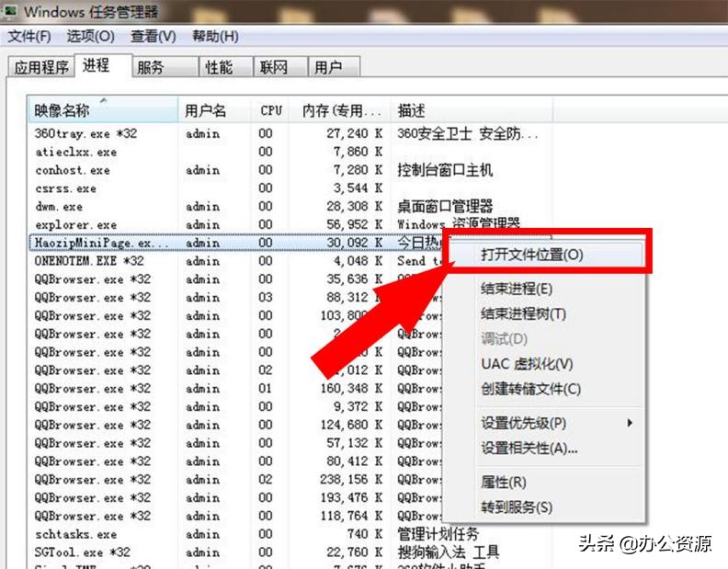Viewport: 728px width, 569px height.
Task: Select QQBrowser.exe row using 193,476 K
Action: pos(235,498)
